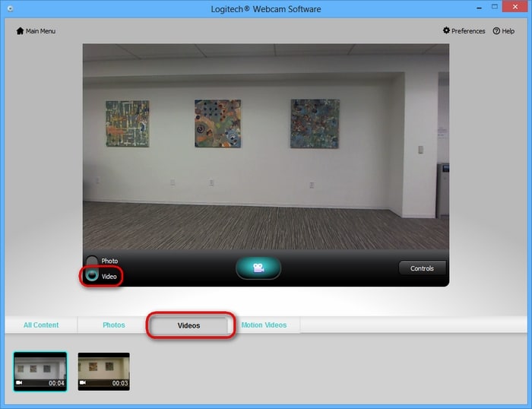Close the Logitech Webcam Software window

tap(515, 7)
